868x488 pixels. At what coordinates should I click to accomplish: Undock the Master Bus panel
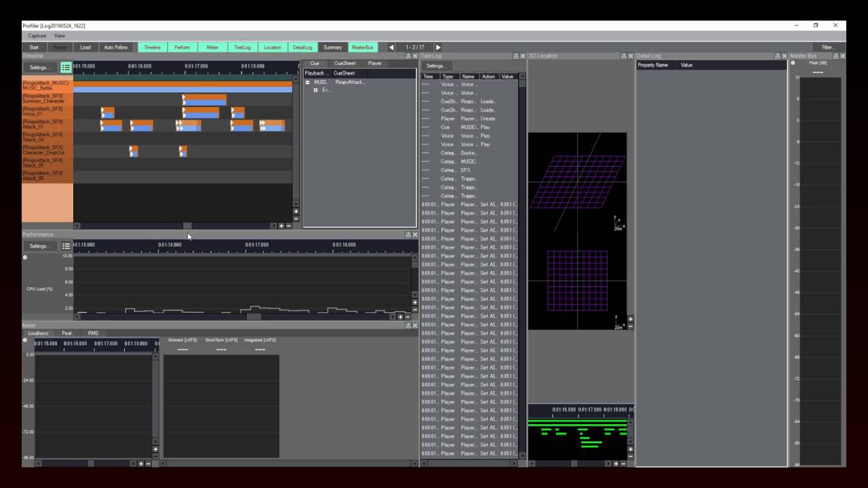(835, 56)
